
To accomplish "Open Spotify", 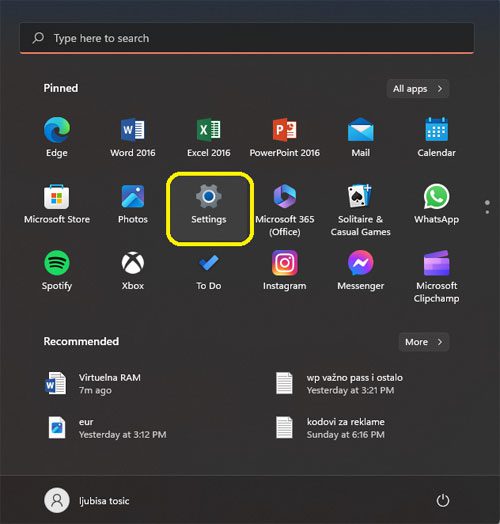I will click(57, 271).
